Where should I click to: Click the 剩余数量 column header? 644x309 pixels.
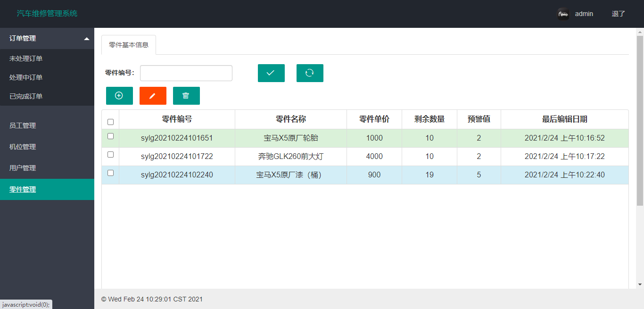tap(429, 119)
